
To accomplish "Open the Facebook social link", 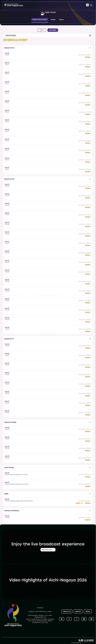I will coord(62,619).
